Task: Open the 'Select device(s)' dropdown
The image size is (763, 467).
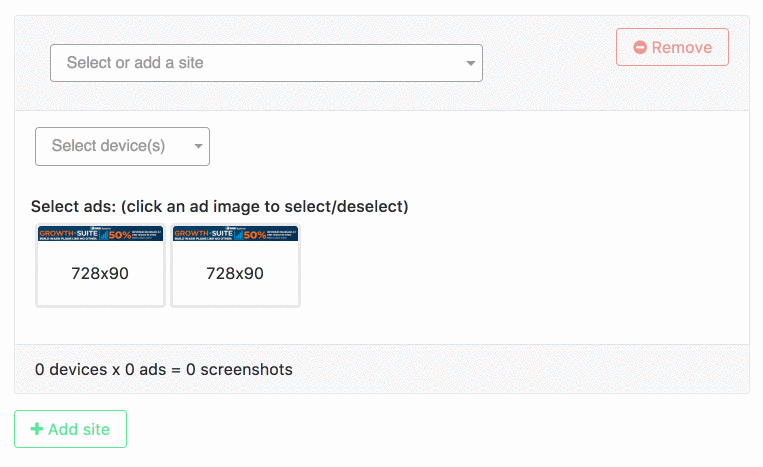Action: click(x=122, y=146)
